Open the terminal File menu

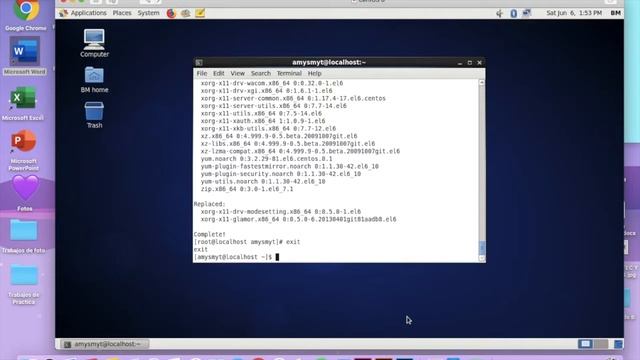(202, 73)
